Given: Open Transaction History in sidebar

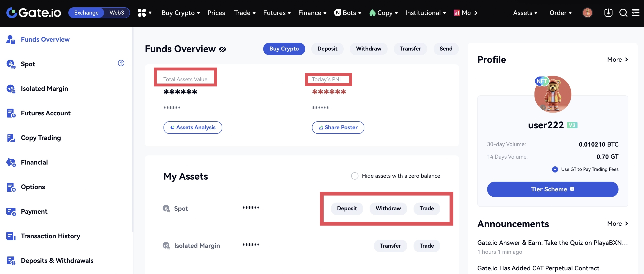Looking at the screenshot, I should pyautogui.click(x=50, y=236).
